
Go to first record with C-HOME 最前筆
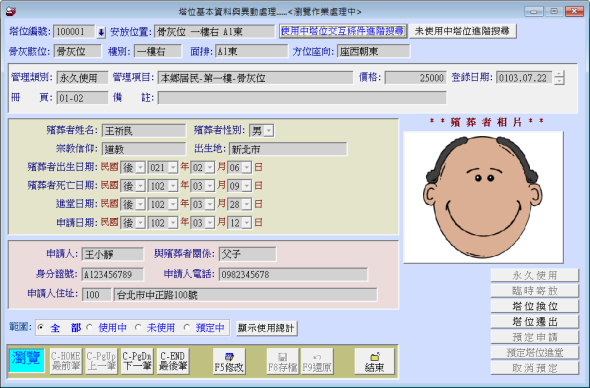(x=66, y=361)
